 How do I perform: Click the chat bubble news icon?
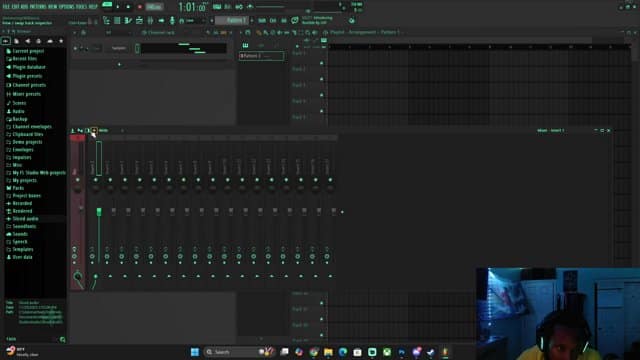[295, 20]
